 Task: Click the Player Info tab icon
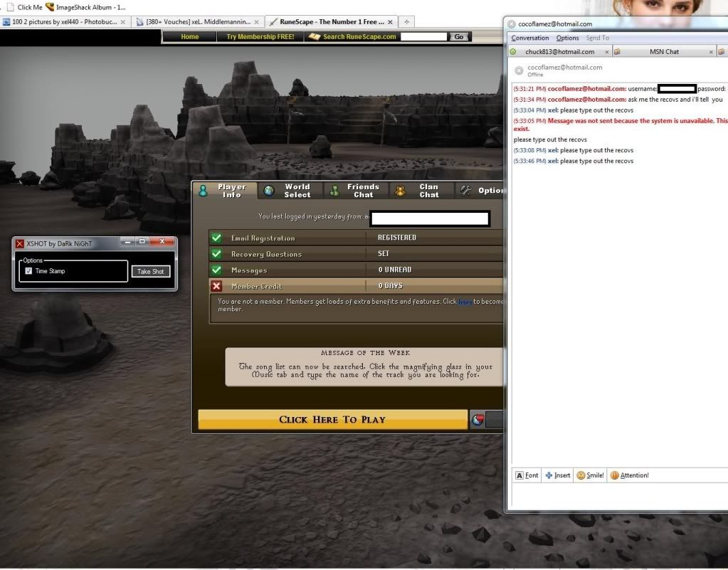(203, 191)
